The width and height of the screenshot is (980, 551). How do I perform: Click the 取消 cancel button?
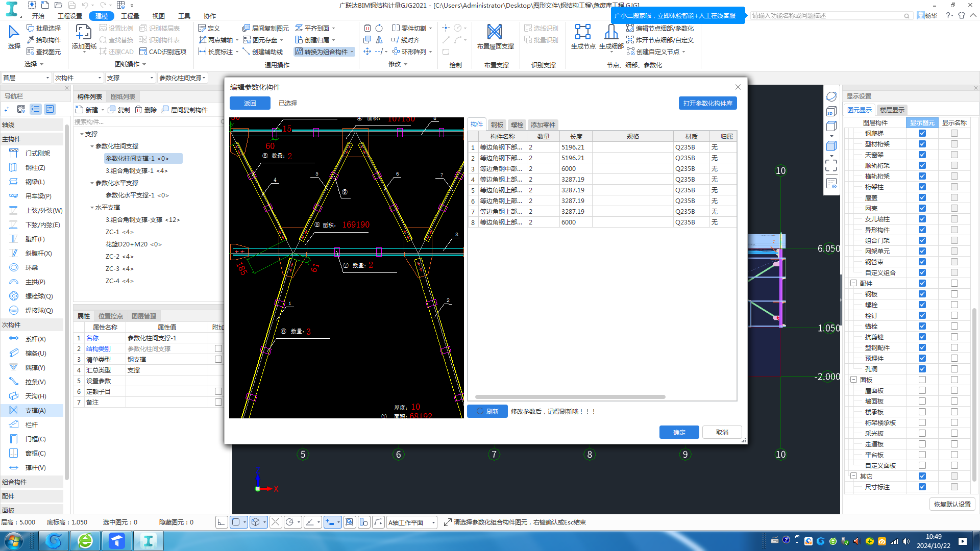coord(722,432)
